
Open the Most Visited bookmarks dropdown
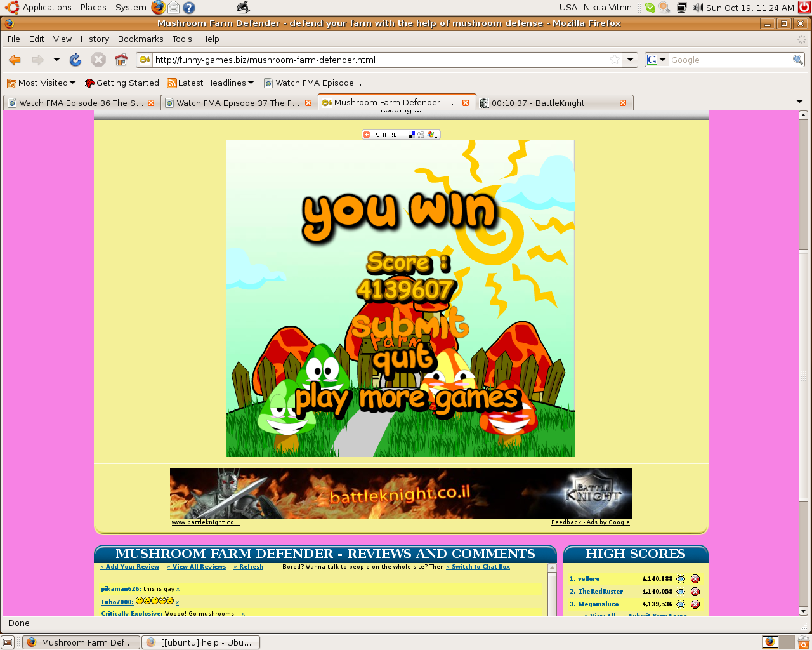(41, 83)
